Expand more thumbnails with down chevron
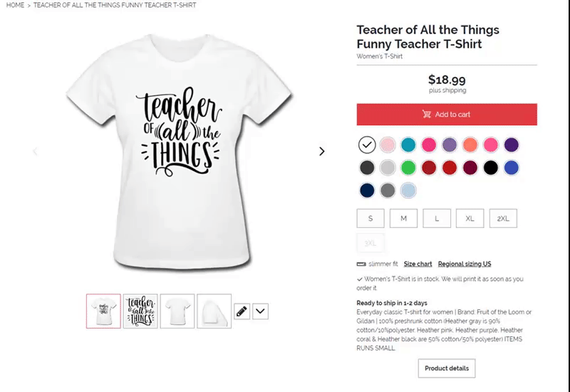Screen dimensions: 570x392 tap(260, 311)
